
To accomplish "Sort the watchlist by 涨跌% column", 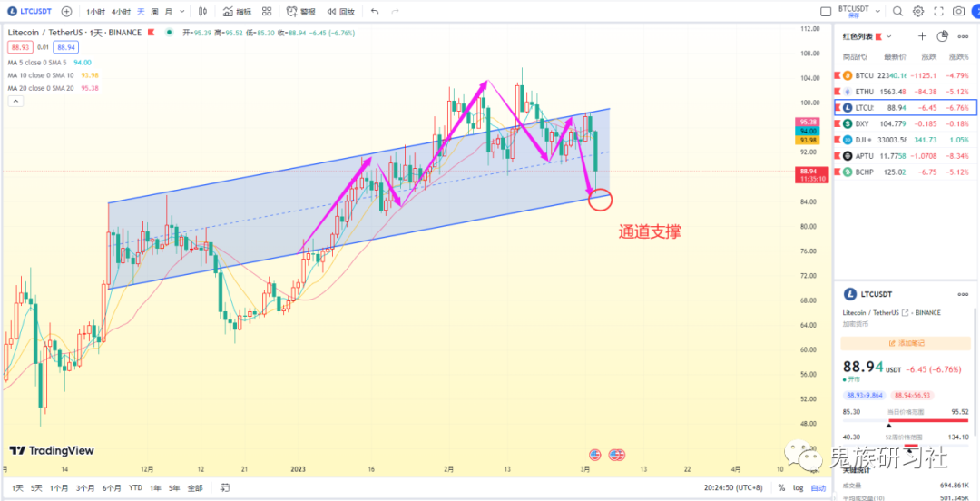I will pos(959,57).
